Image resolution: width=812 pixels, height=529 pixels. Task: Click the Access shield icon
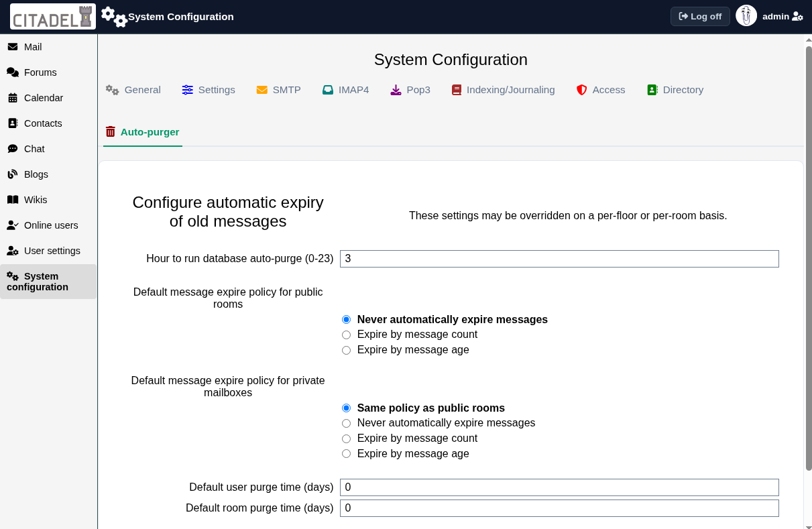tap(582, 90)
